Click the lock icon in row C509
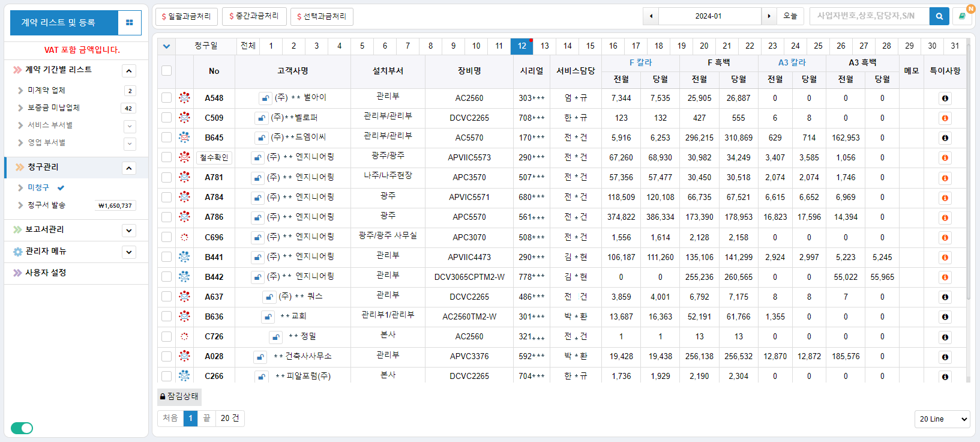Screen dimensions: 980x442 [261, 118]
